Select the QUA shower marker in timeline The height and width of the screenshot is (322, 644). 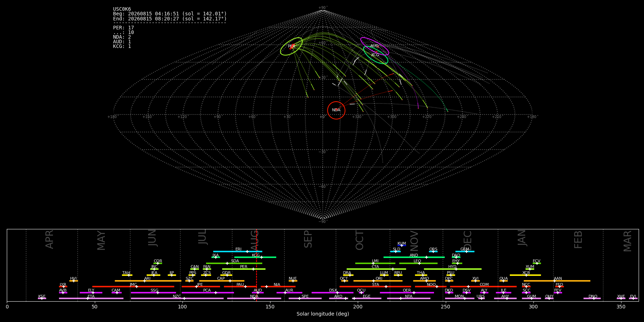point(503,281)
